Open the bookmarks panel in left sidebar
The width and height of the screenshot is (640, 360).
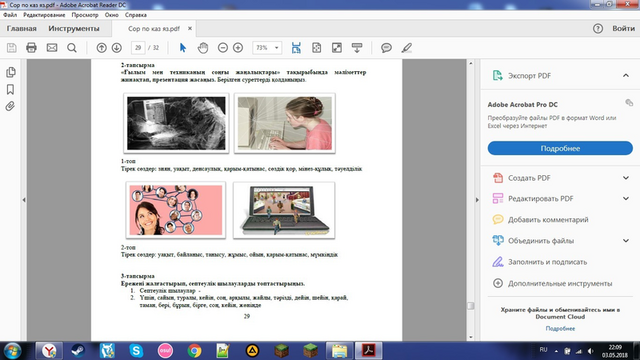[10, 89]
